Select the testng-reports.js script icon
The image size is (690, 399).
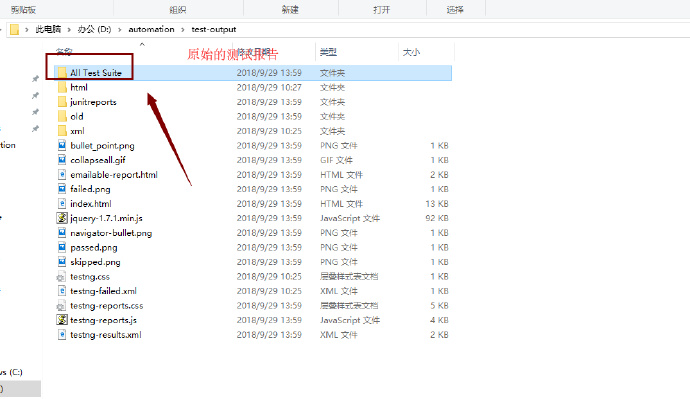pyautogui.click(x=62, y=319)
